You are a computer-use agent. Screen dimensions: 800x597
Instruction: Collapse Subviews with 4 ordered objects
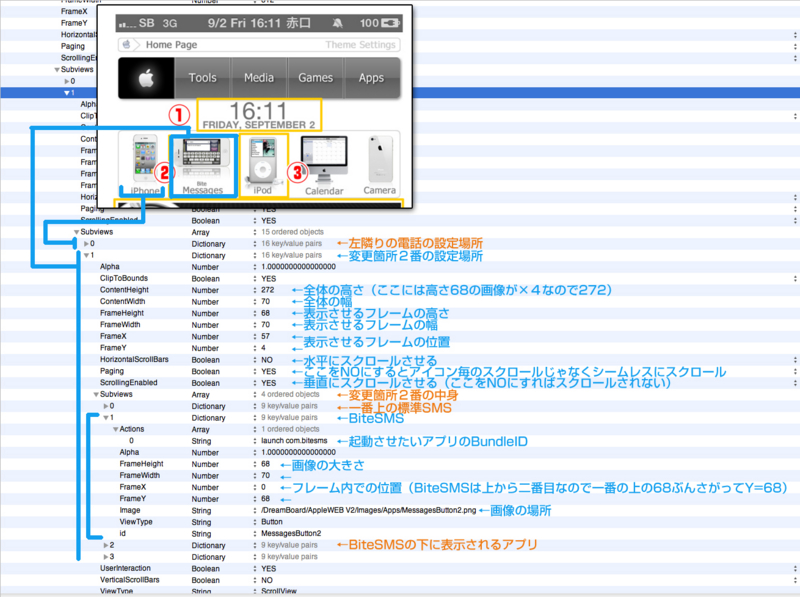(96, 394)
